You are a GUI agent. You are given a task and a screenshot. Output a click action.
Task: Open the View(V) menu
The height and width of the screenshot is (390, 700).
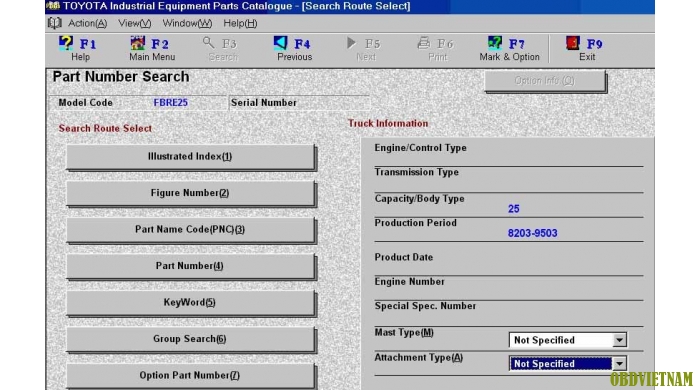point(134,23)
